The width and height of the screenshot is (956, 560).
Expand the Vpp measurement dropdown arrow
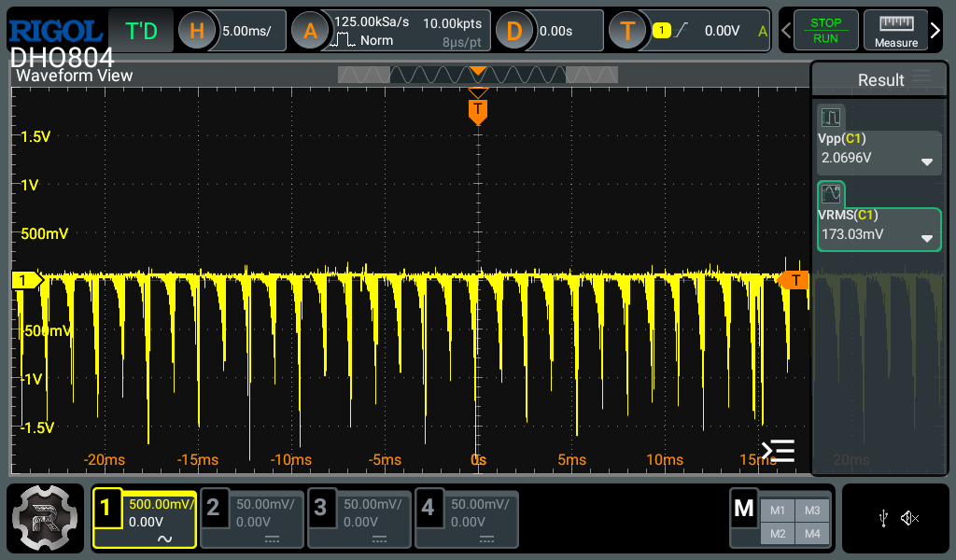(x=927, y=161)
